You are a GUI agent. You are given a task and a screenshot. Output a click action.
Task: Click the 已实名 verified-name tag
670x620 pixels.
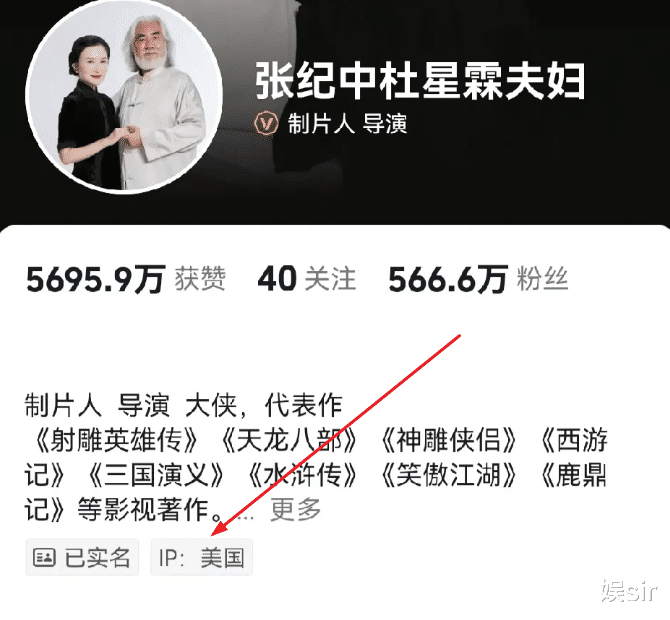[82, 557]
